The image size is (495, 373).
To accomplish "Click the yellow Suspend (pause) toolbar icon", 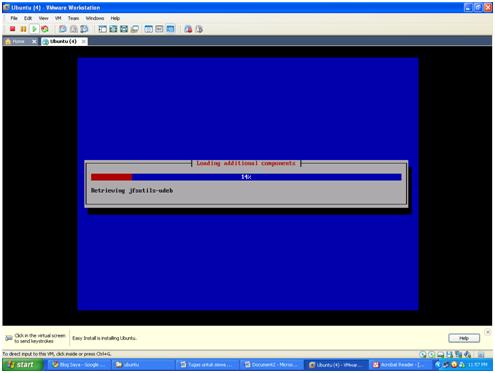I will point(23,29).
